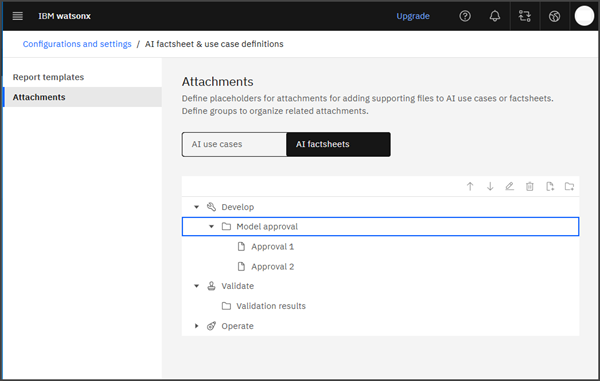Switch to AI factsheets tab
The image size is (600, 382).
click(x=338, y=144)
